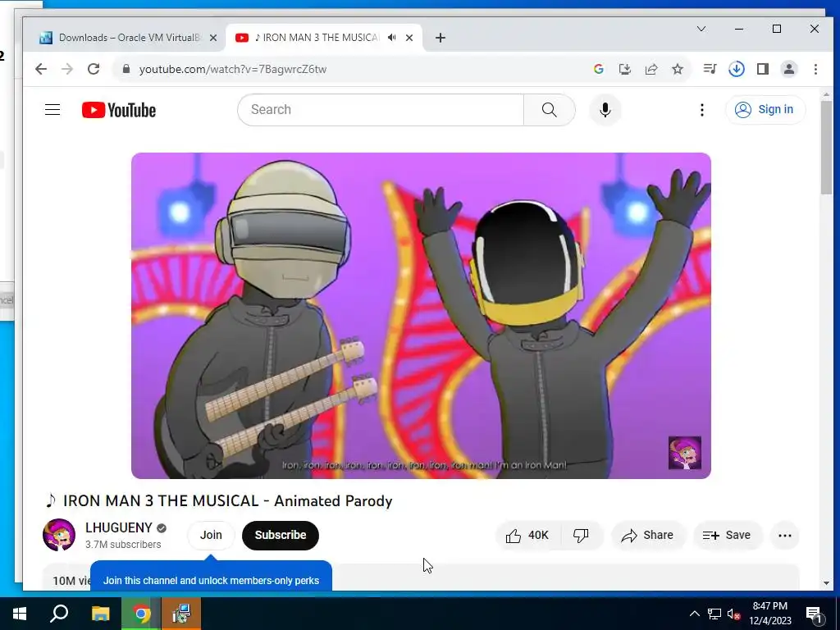This screenshot has height=630, width=840.
Task: Open File Explorer from taskbar
Action: (x=100, y=614)
